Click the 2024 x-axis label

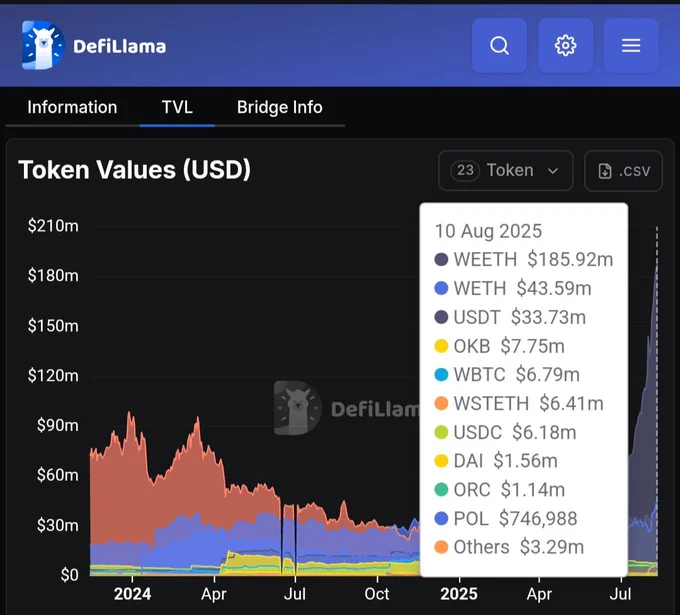[x=132, y=594]
